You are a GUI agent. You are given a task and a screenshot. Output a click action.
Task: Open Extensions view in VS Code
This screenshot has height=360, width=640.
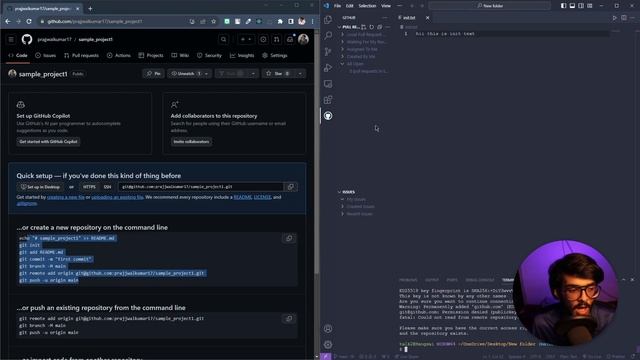coord(328,100)
